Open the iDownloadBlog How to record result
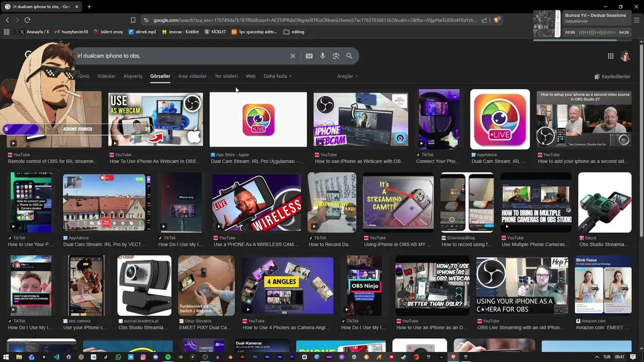This screenshot has height=362, width=644. pyautogui.click(x=467, y=203)
